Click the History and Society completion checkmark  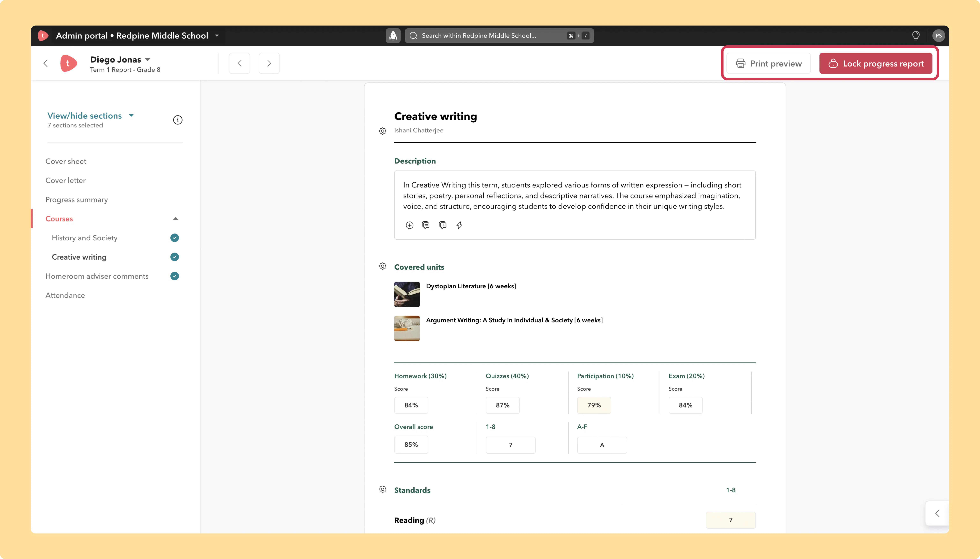[175, 238]
